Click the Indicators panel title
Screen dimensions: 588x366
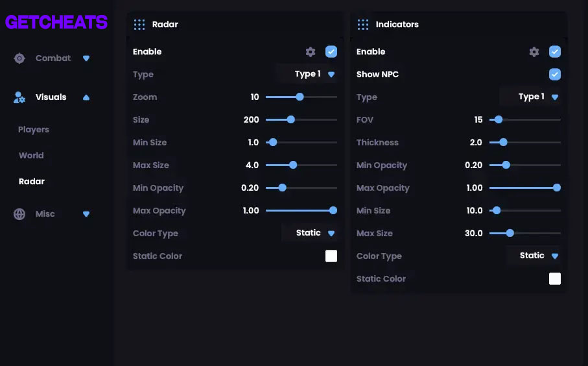[x=397, y=25]
